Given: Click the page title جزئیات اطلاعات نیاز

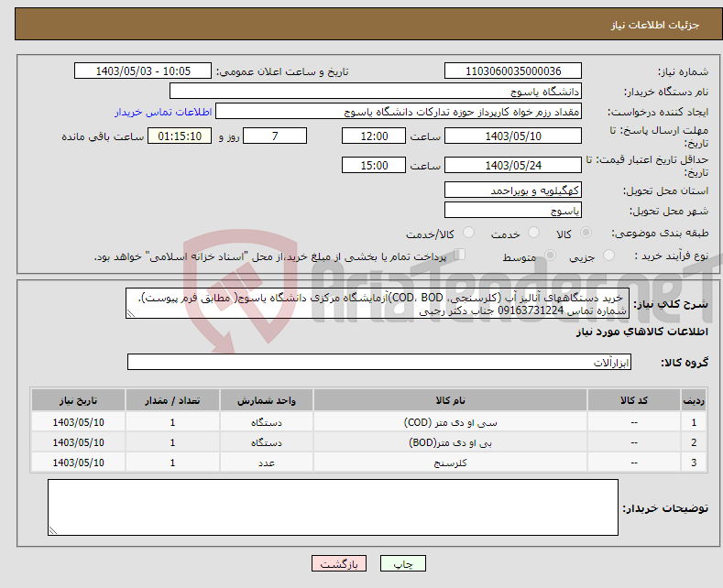Looking at the screenshot, I should 655,25.
